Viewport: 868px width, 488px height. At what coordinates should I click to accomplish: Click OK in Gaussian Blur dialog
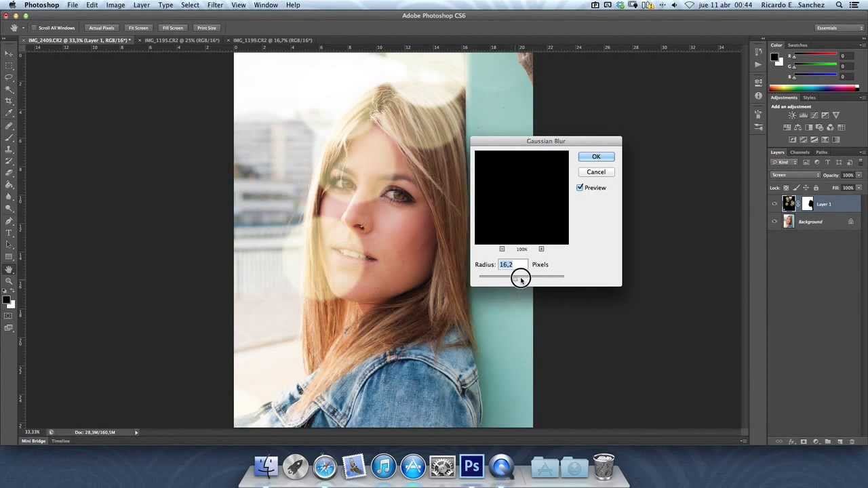tap(596, 157)
